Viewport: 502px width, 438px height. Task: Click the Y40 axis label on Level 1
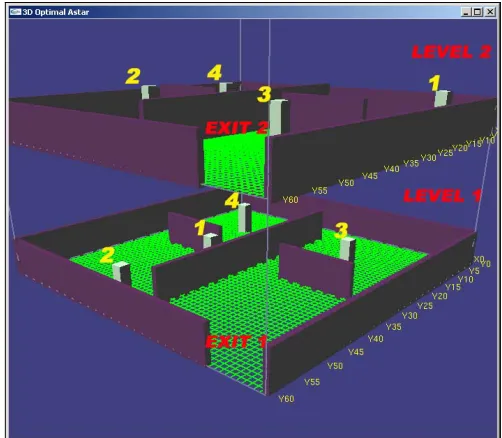pyautogui.click(x=376, y=339)
